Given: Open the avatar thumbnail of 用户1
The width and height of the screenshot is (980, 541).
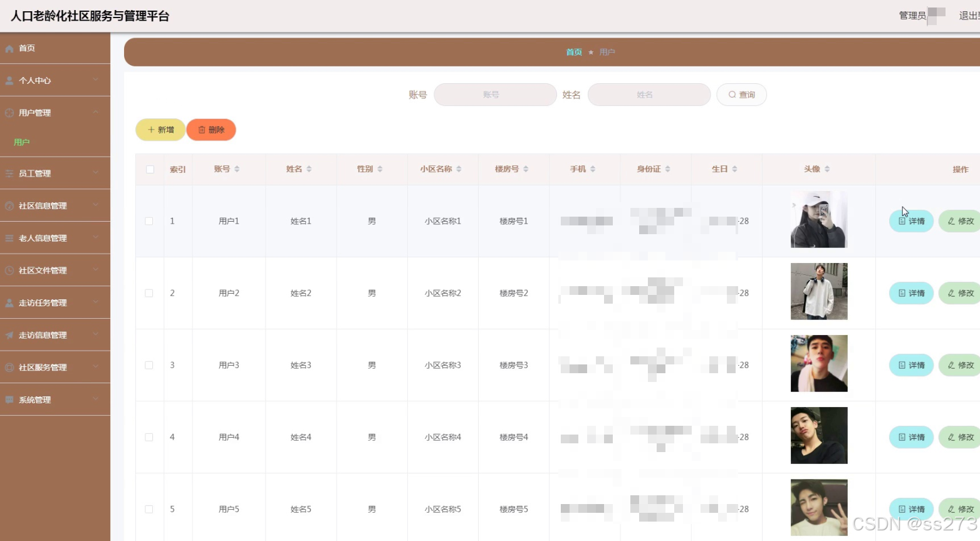Looking at the screenshot, I should tap(819, 219).
